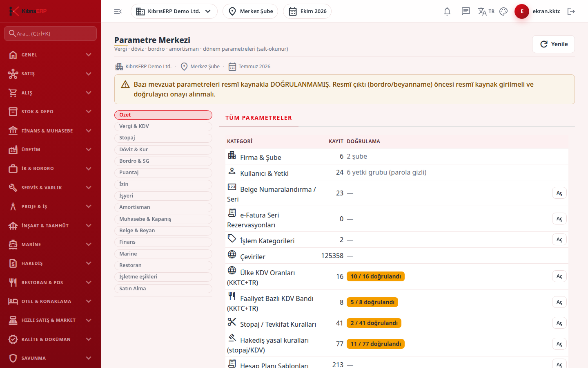Select the Amortisman category tab
Screen dimensions: 588x368
(163, 207)
